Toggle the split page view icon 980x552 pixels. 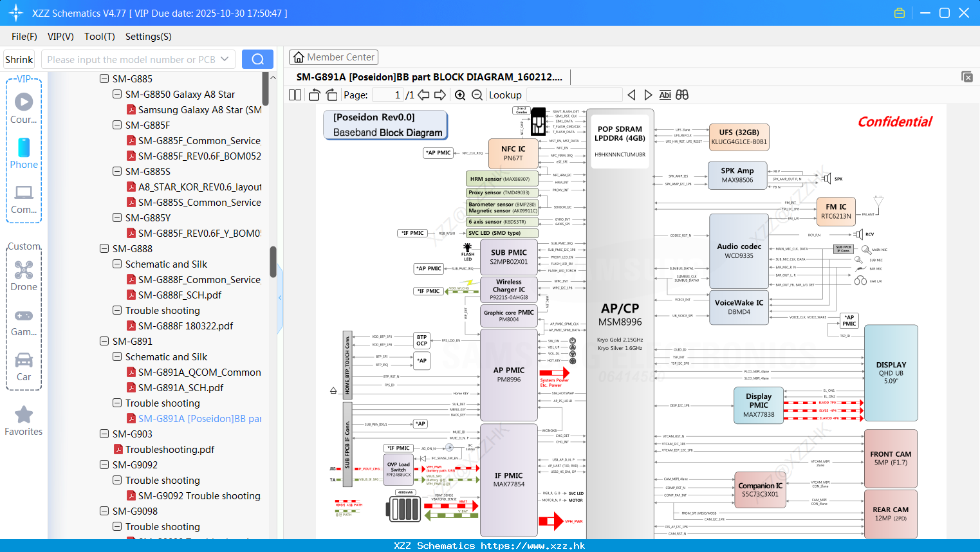pos(295,95)
